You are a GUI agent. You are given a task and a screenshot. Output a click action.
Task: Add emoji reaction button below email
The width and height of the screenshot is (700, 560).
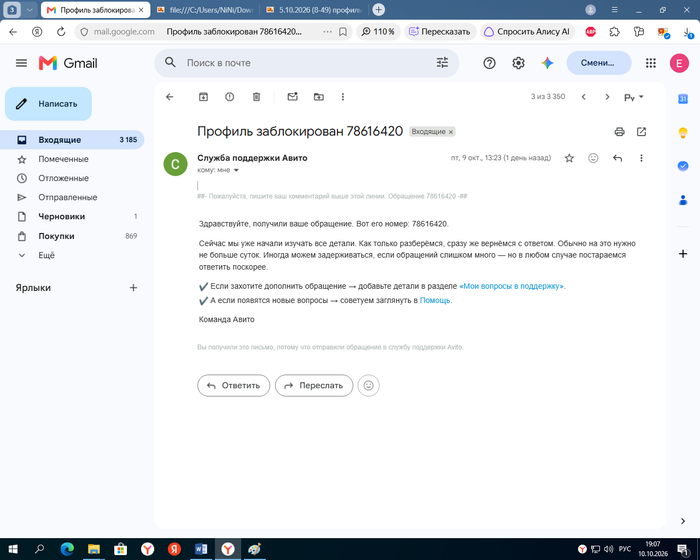pyautogui.click(x=368, y=385)
